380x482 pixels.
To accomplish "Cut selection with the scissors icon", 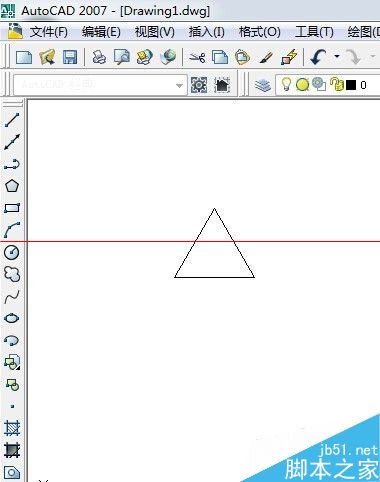I will [197, 58].
